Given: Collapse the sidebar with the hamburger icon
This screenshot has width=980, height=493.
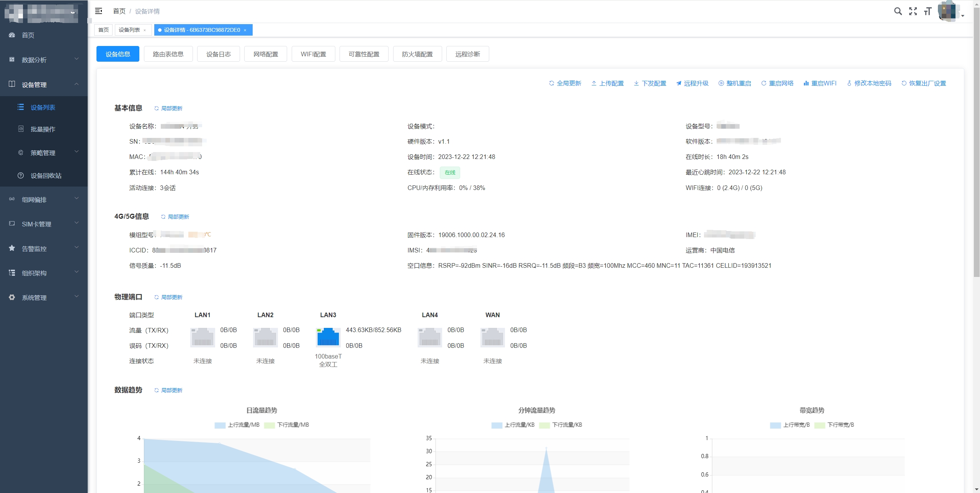Looking at the screenshot, I should pyautogui.click(x=98, y=11).
